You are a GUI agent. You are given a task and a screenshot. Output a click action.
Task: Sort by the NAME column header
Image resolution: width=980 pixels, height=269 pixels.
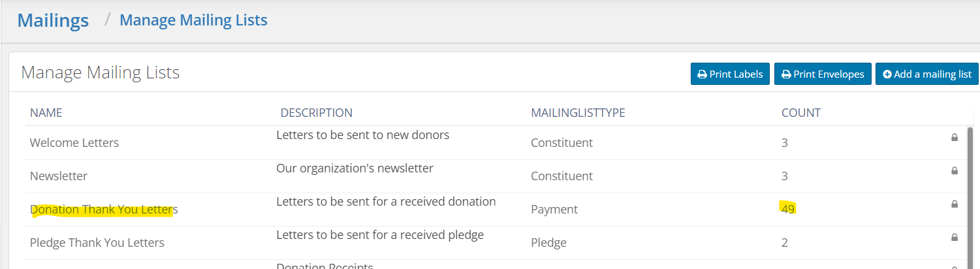pos(46,112)
